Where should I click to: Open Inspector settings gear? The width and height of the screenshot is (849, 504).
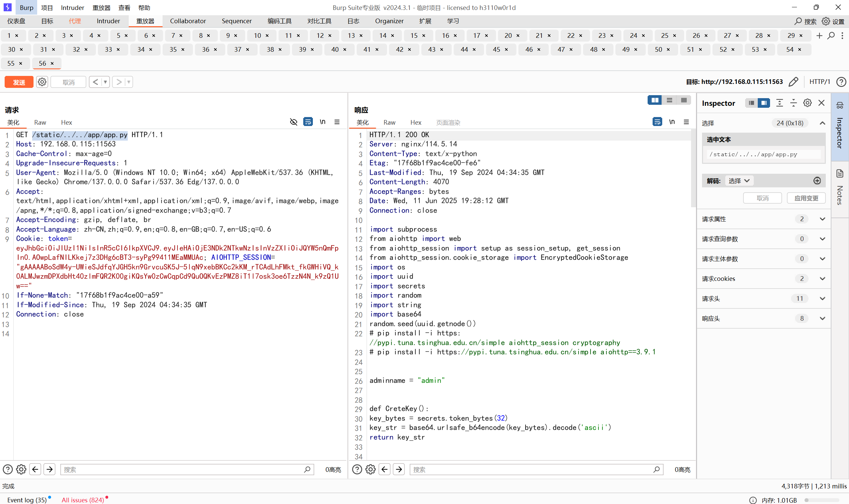pos(807,103)
